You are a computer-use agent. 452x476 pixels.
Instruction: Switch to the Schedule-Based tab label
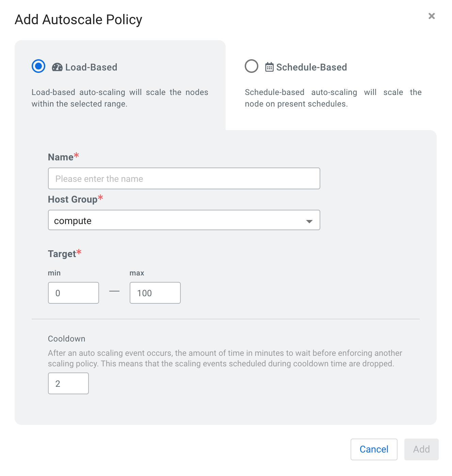pyautogui.click(x=311, y=67)
